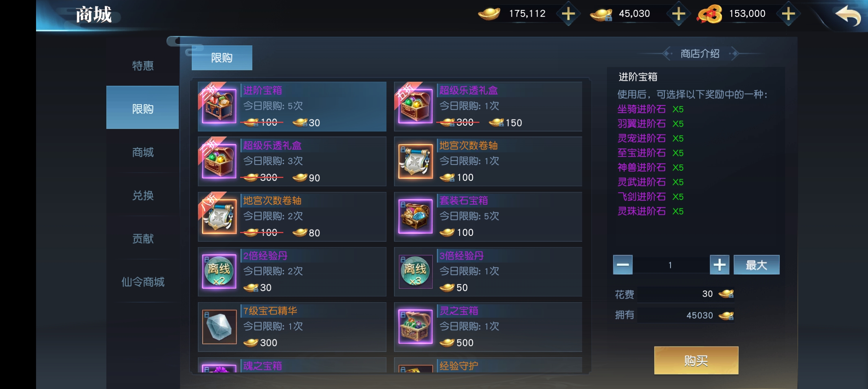Open the 兑换 sidebar tab
This screenshot has width=868, height=389.
[x=143, y=195]
